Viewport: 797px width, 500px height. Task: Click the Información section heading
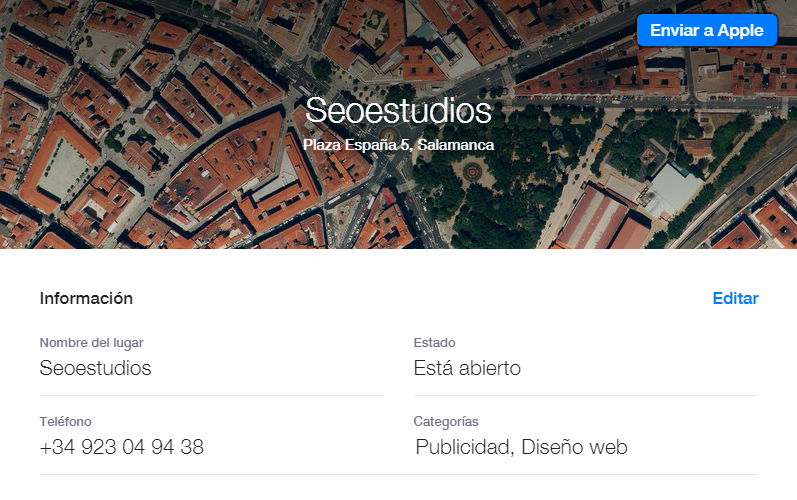(x=86, y=298)
